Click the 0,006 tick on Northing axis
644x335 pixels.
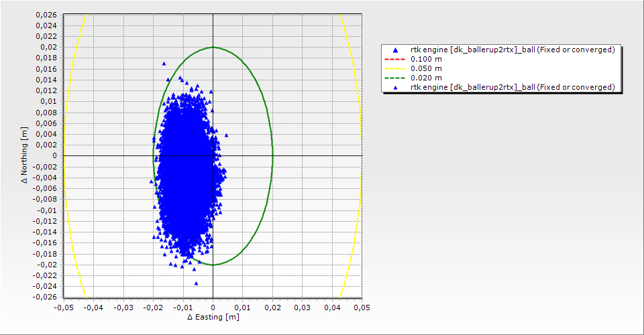coord(46,123)
